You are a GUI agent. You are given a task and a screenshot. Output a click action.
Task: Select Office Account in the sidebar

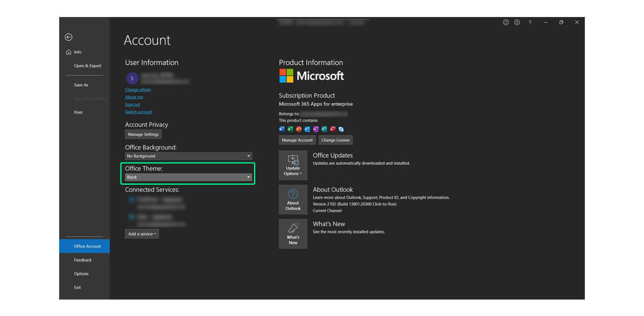point(84,246)
